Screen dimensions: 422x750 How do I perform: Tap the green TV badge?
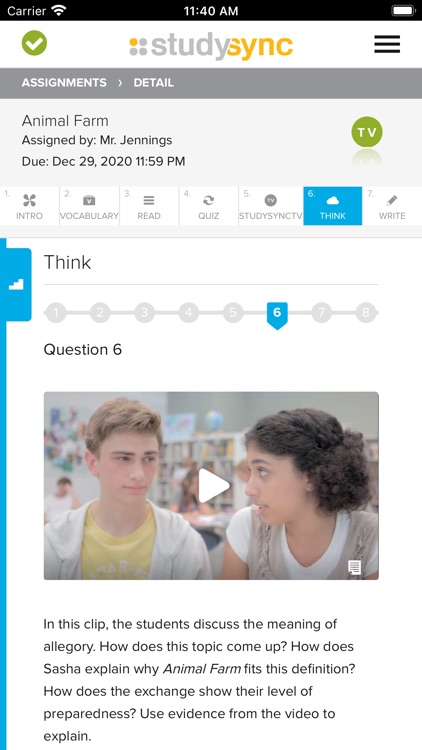(367, 132)
